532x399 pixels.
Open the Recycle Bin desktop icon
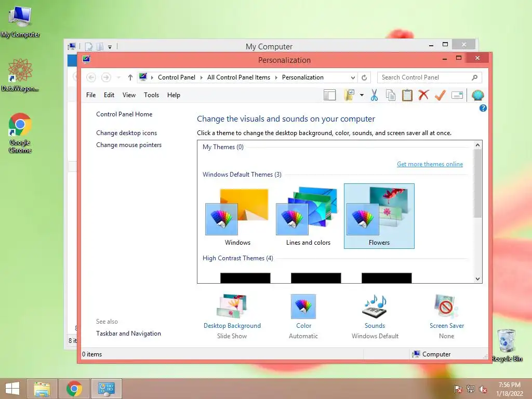pos(507,345)
